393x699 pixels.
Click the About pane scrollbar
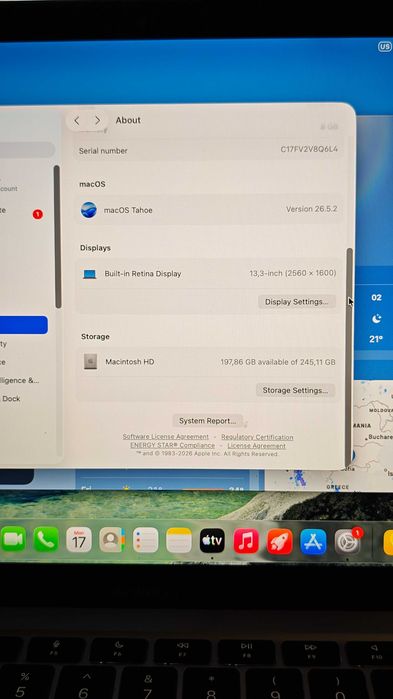click(x=350, y=357)
